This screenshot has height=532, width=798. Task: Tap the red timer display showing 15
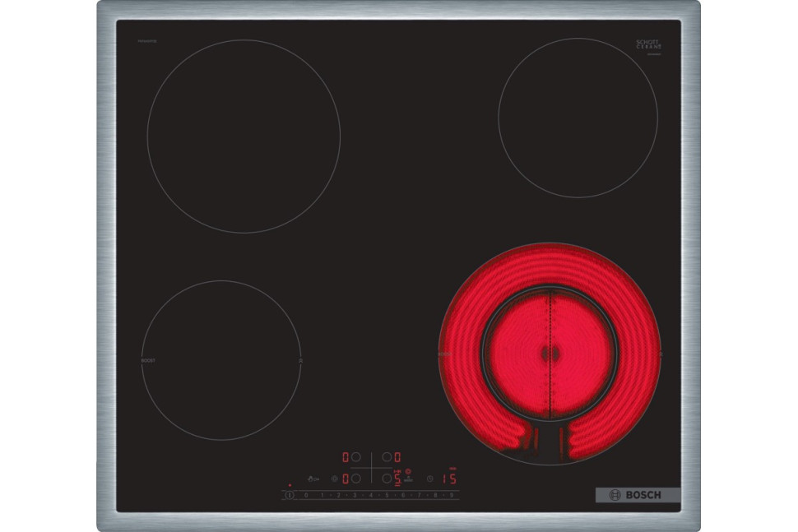pyautogui.click(x=449, y=479)
